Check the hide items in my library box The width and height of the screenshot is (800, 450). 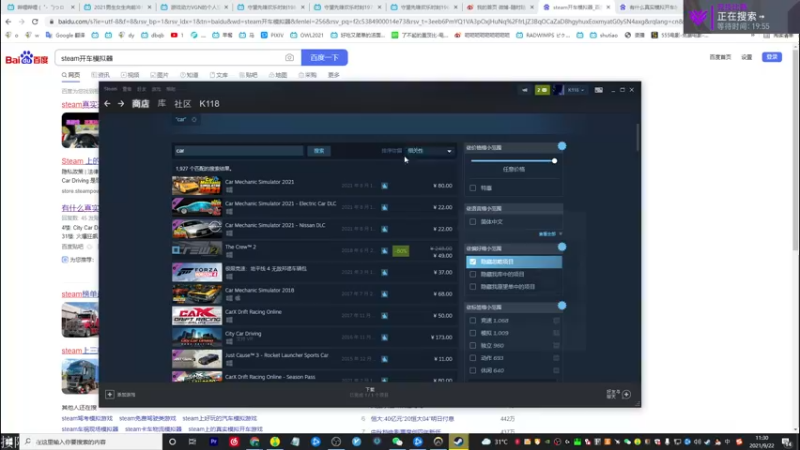pyautogui.click(x=472, y=274)
